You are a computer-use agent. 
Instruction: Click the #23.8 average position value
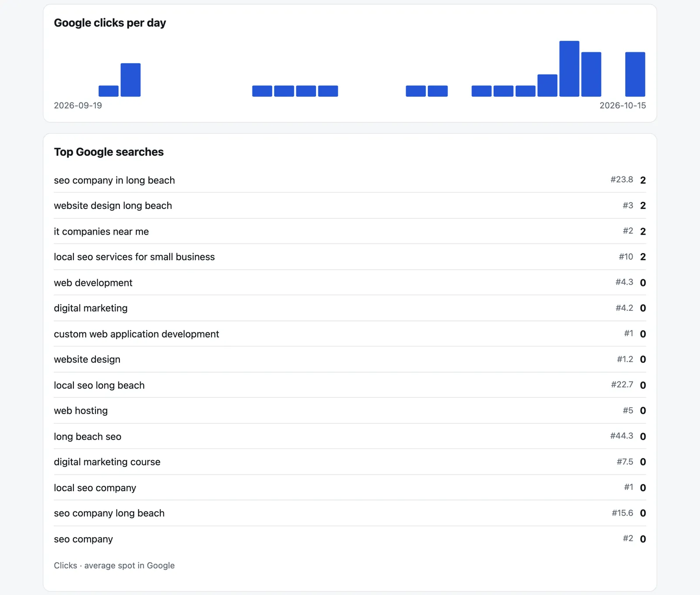(x=622, y=180)
